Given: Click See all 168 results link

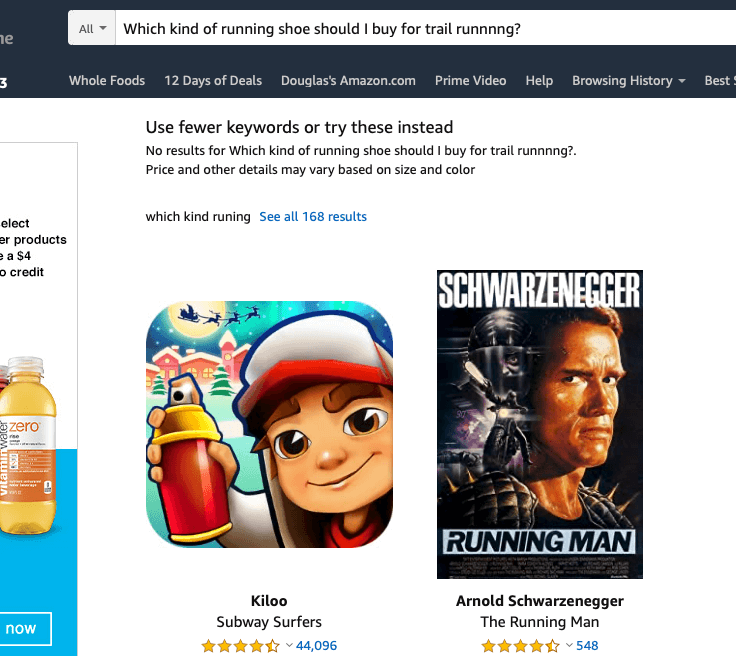Looking at the screenshot, I should click(313, 216).
